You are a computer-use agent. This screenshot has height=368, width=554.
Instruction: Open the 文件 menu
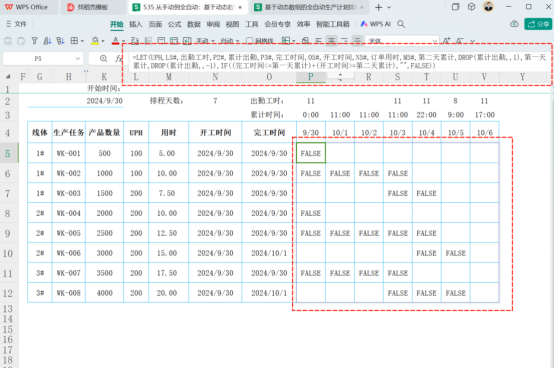pyautogui.click(x=17, y=24)
